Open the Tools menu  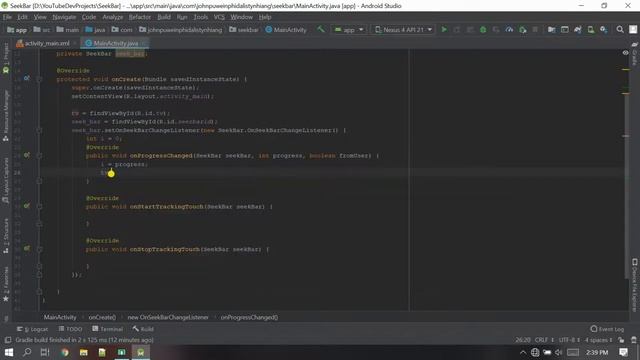pos(200,17)
